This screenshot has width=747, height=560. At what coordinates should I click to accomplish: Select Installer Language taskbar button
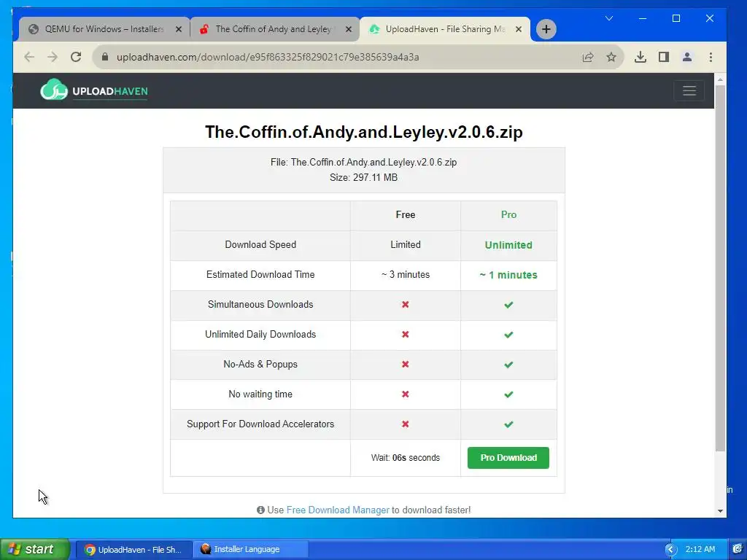(x=251, y=550)
